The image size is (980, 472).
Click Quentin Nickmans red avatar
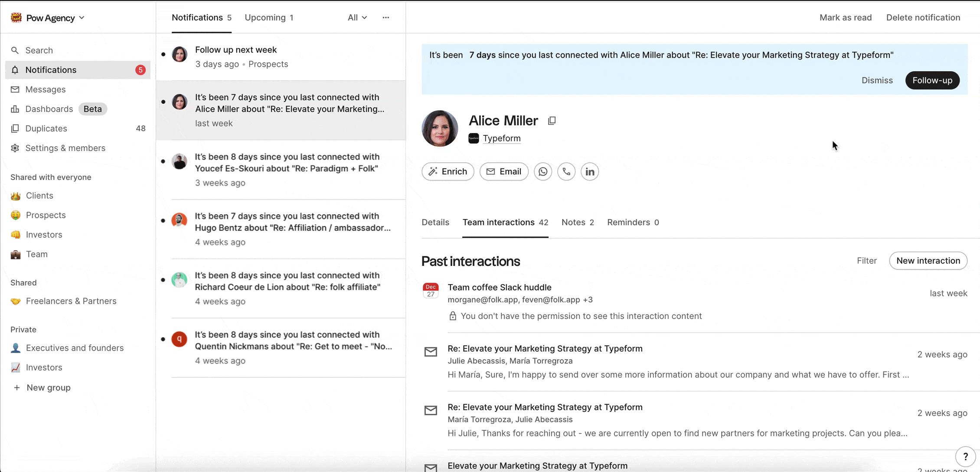coord(179,339)
